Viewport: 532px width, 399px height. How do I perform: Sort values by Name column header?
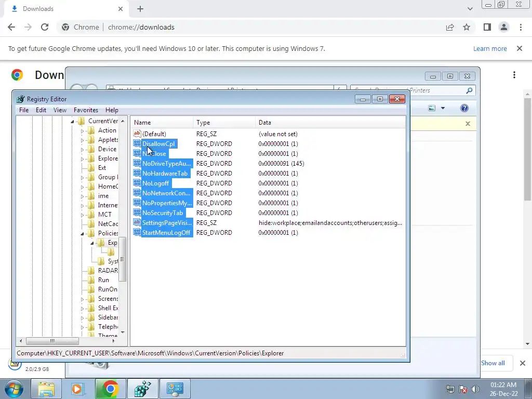(163, 123)
